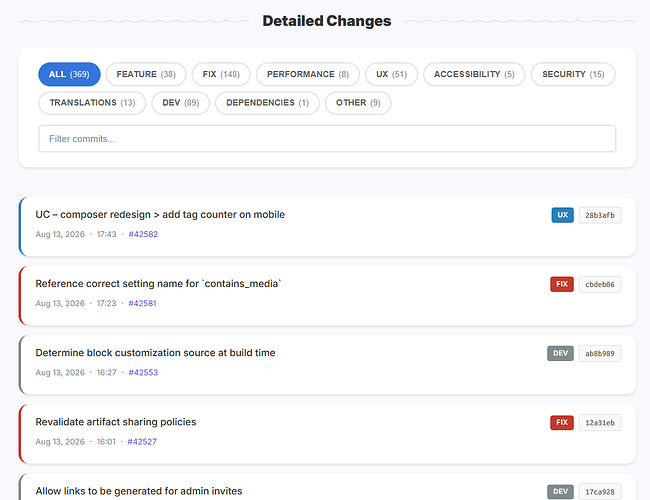
Task: Focus the Filter commits search field
Action: pyautogui.click(x=327, y=138)
